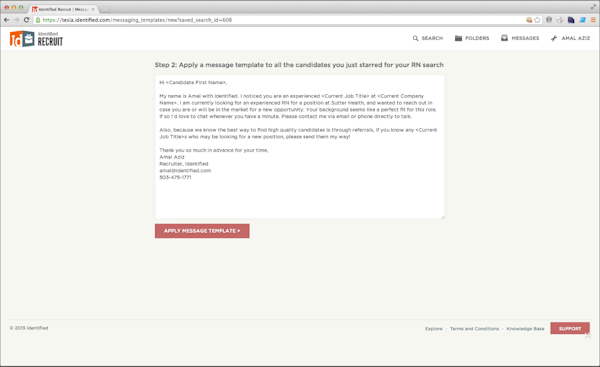The height and width of the screenshot is (367, 600).
Task: Open the Explore footer link
Action: pos(434,329)
